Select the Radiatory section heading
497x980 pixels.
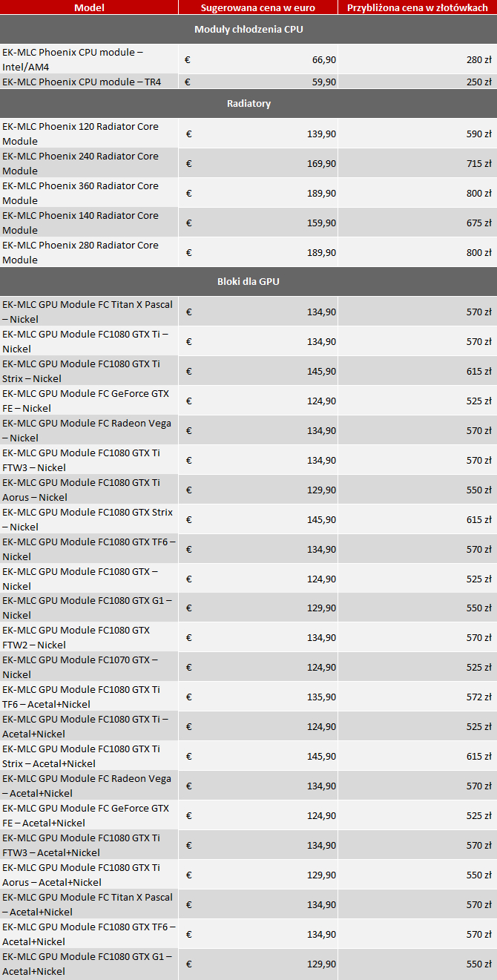(x=249, y=104)
